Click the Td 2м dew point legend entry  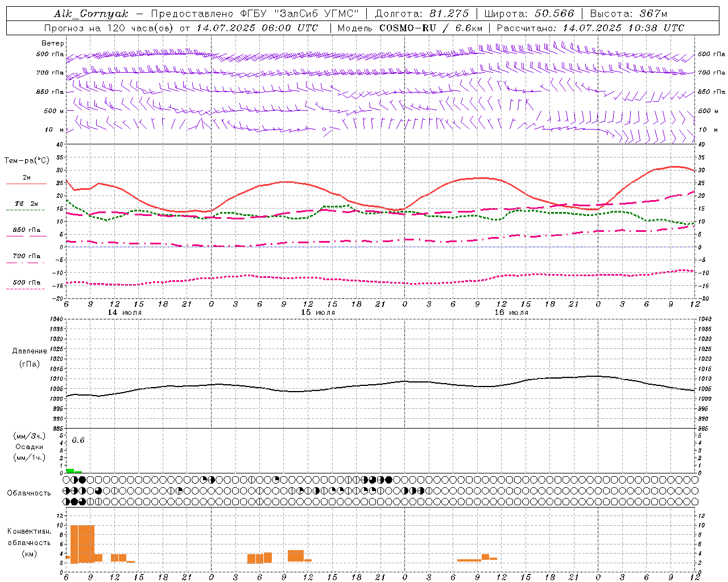click(27, 203)
